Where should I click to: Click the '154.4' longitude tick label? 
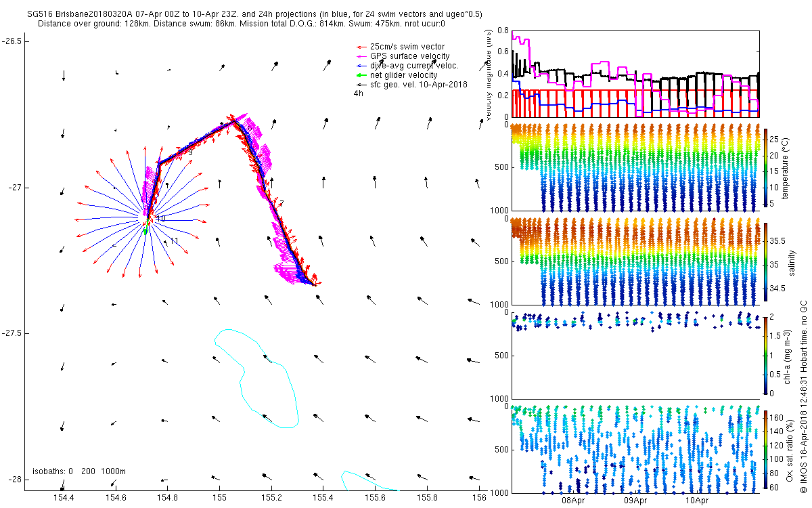(63, 497)
